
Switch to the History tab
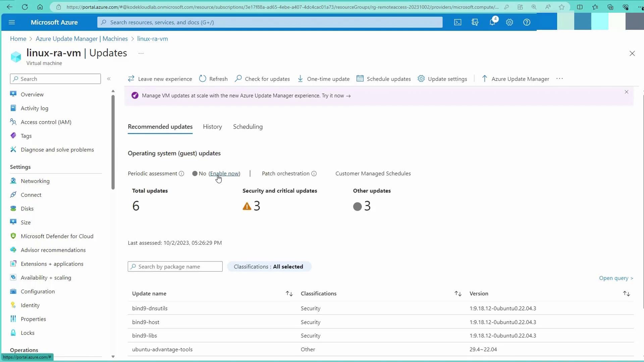point(212,127)
